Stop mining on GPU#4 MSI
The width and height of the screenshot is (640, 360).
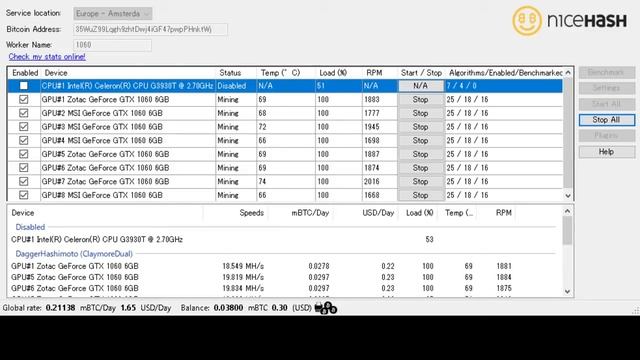click(x=420, y=140)
